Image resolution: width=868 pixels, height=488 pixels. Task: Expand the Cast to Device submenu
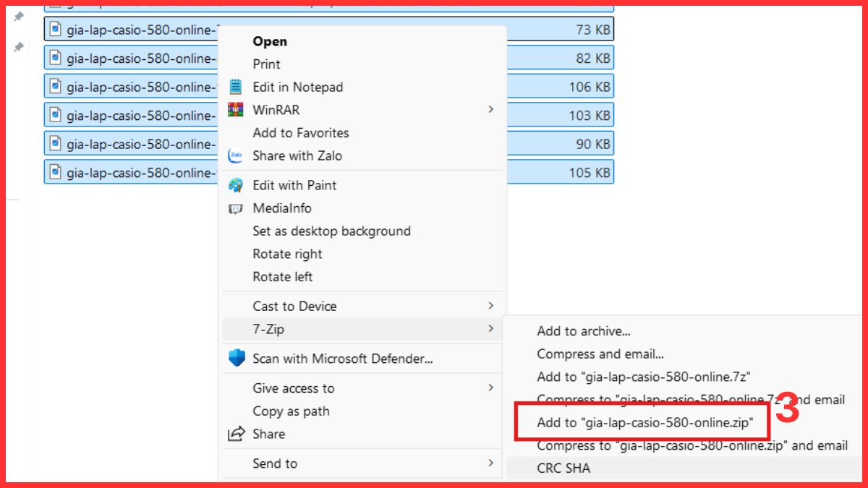[490, 306]
